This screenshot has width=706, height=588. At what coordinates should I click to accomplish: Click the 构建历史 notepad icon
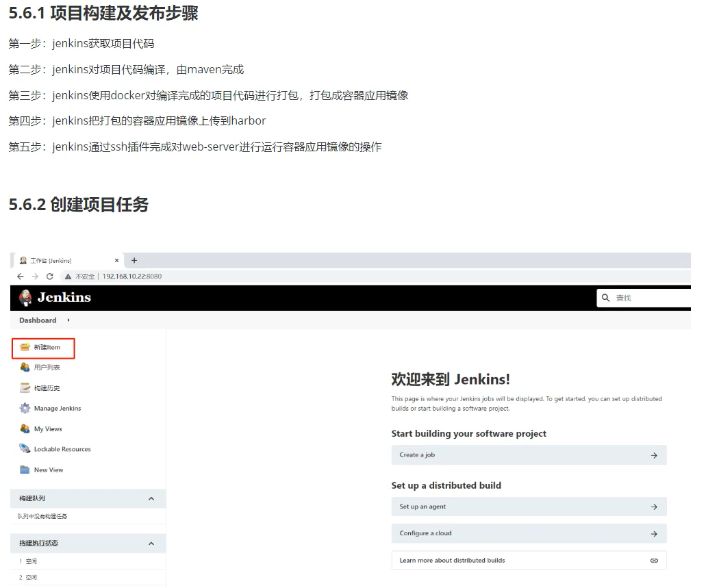click(x=25, y=387)
